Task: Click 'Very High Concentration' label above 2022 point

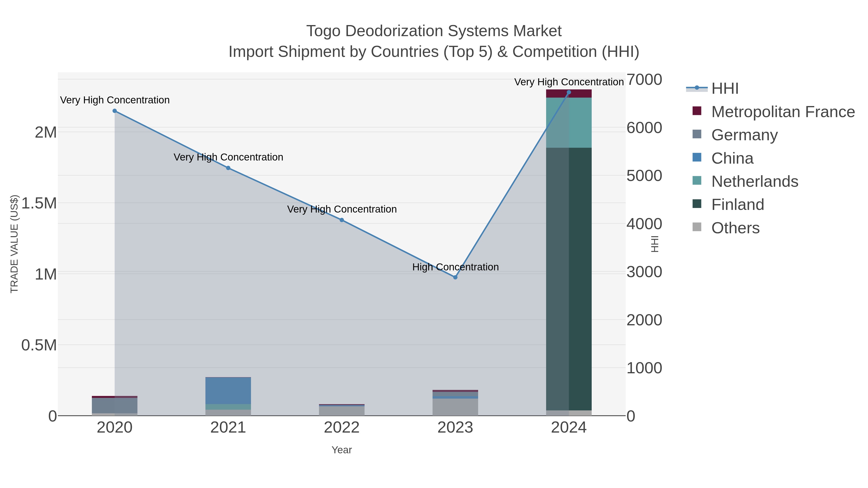Action: coord(342,209)
